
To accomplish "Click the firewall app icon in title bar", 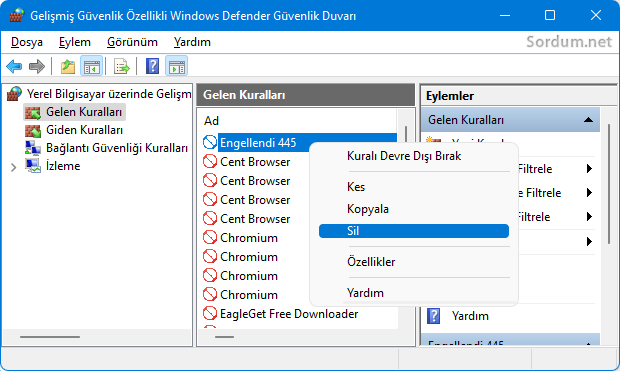I will [17, 15].
